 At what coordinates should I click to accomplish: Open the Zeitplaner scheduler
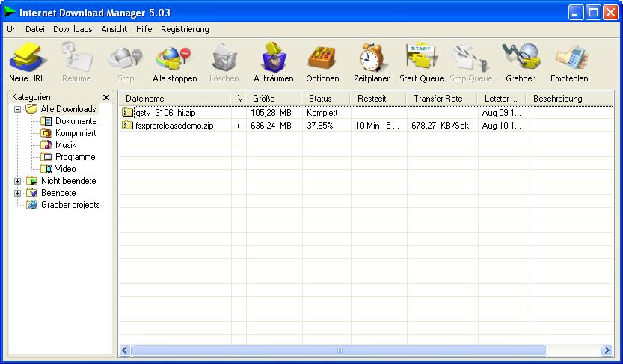(372, 58)
